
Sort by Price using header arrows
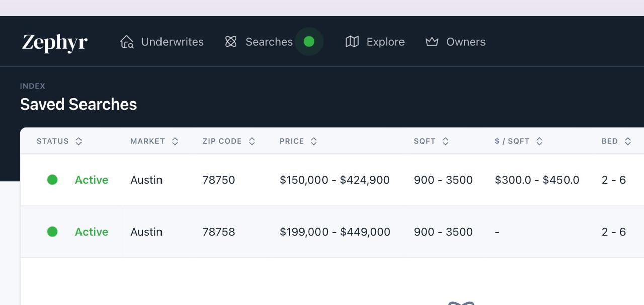(x=314, y=141)
